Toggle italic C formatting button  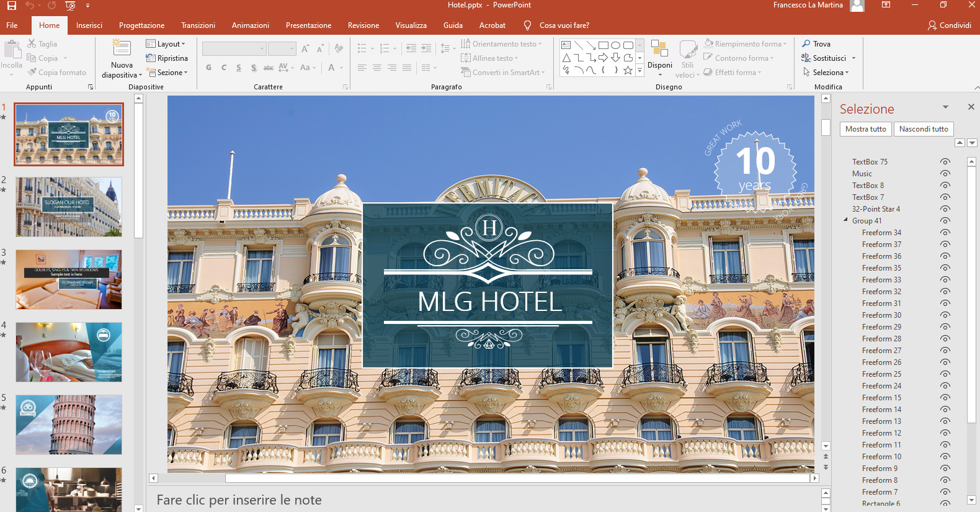pyautogui.click(x=224, y=68)
